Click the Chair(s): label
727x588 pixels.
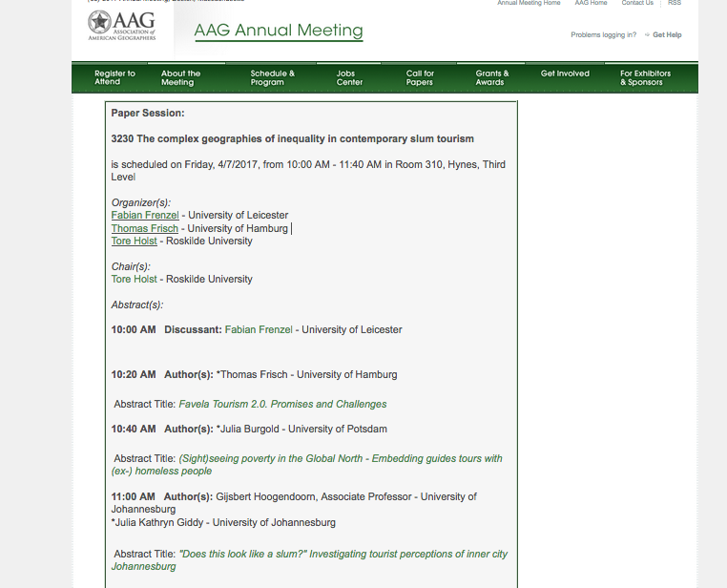(131, 266)
